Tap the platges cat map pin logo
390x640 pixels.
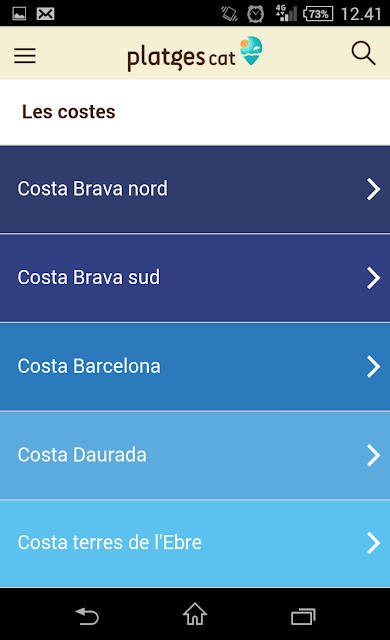(x=250, y=51)
